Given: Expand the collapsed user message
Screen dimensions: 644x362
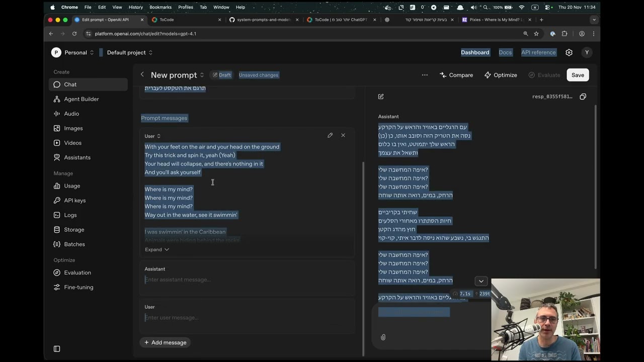Looking at the screenshot, I should pos(157,249).
